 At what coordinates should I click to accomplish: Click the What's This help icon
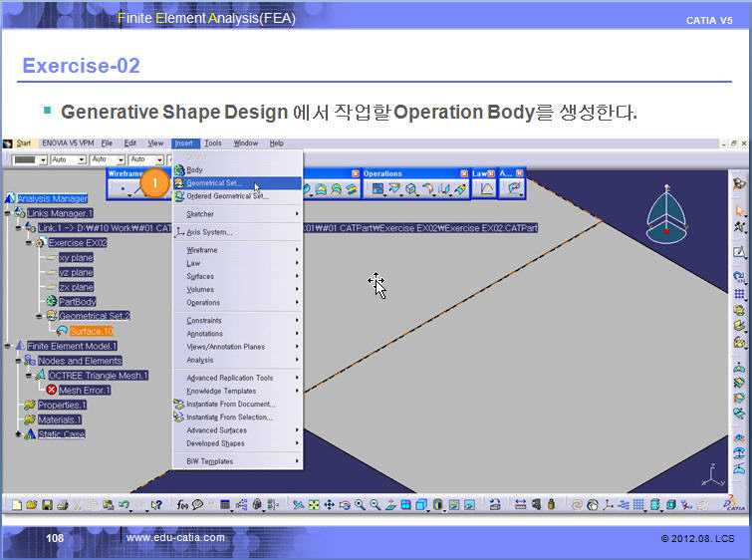pos(156,505)
